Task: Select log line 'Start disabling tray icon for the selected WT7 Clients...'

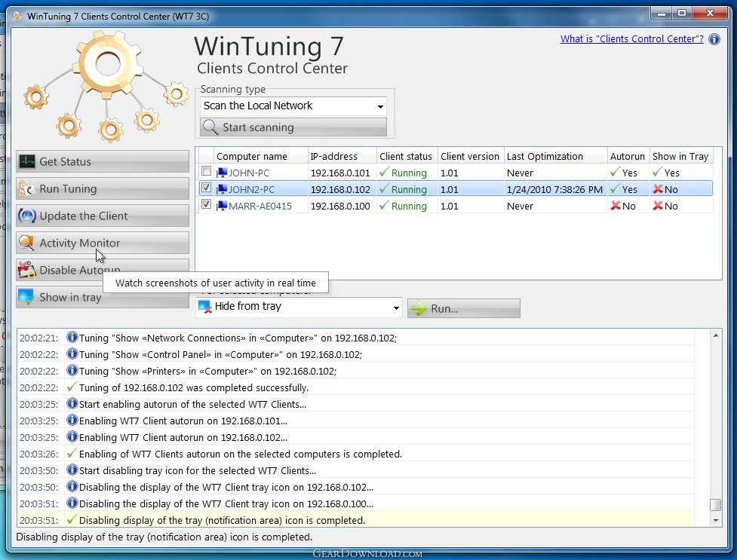Action: 356,470
